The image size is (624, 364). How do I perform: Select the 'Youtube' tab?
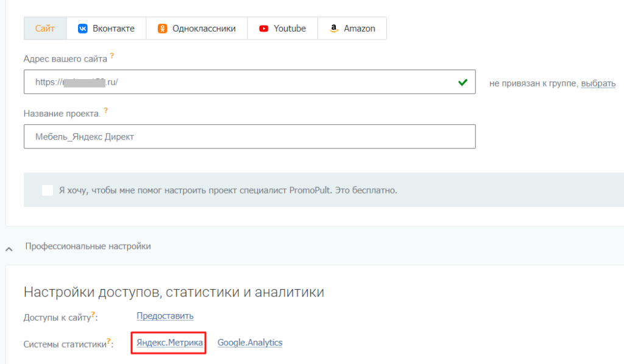click(289, 29)
